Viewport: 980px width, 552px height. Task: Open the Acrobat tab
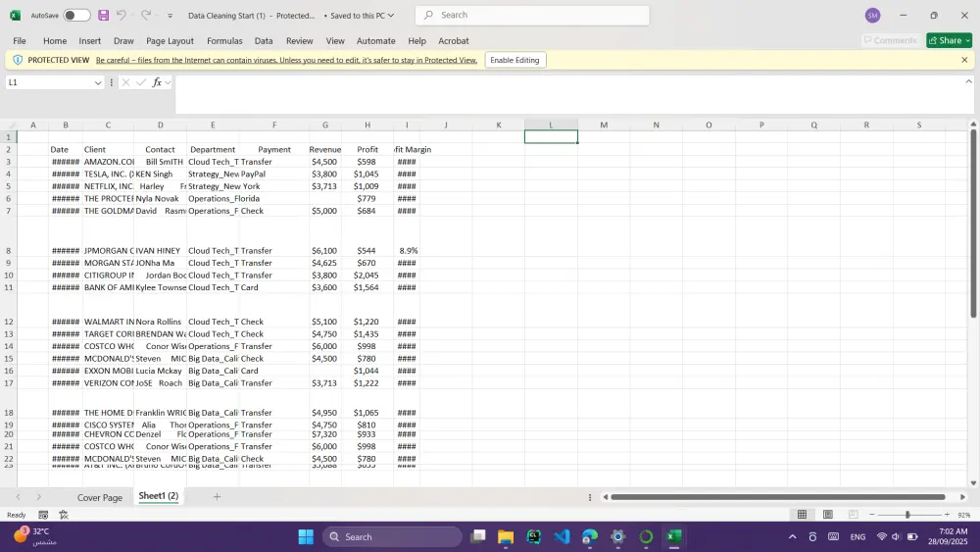[453, 40]
